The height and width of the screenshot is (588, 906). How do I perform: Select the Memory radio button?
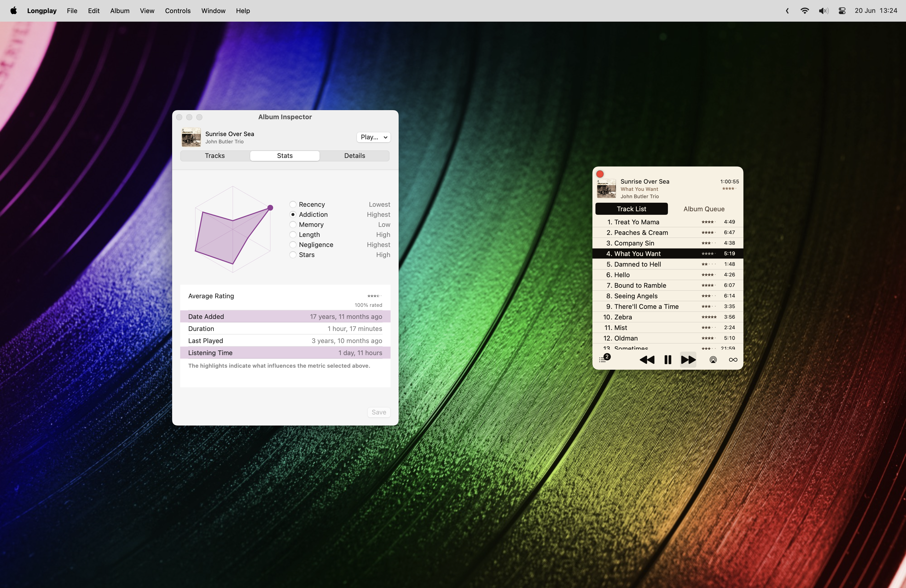coord(293,225)
